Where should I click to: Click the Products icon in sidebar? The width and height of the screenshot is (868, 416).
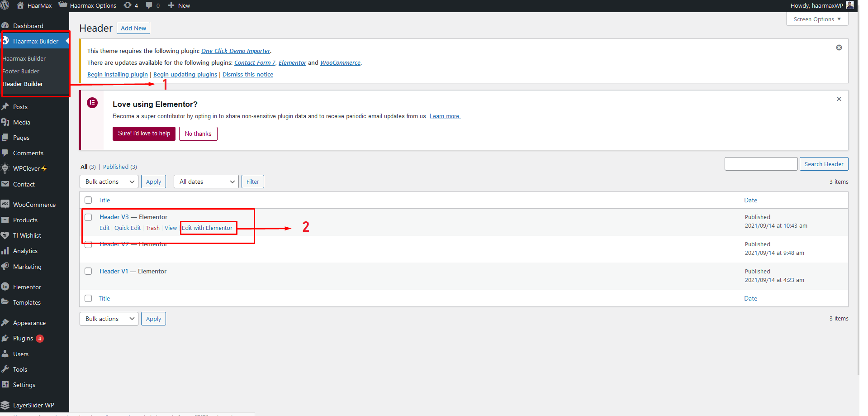[5, 220]
